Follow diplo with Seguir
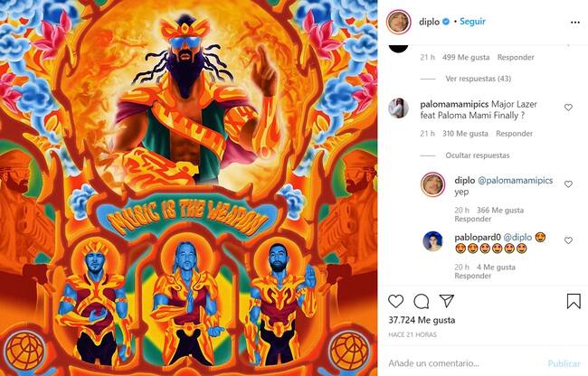 click(472, 22)
